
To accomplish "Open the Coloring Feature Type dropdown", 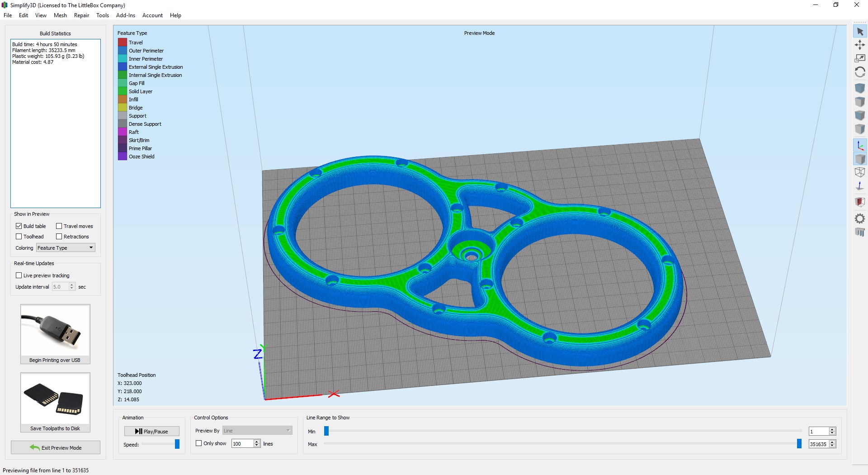I will [x=66, y=247].
